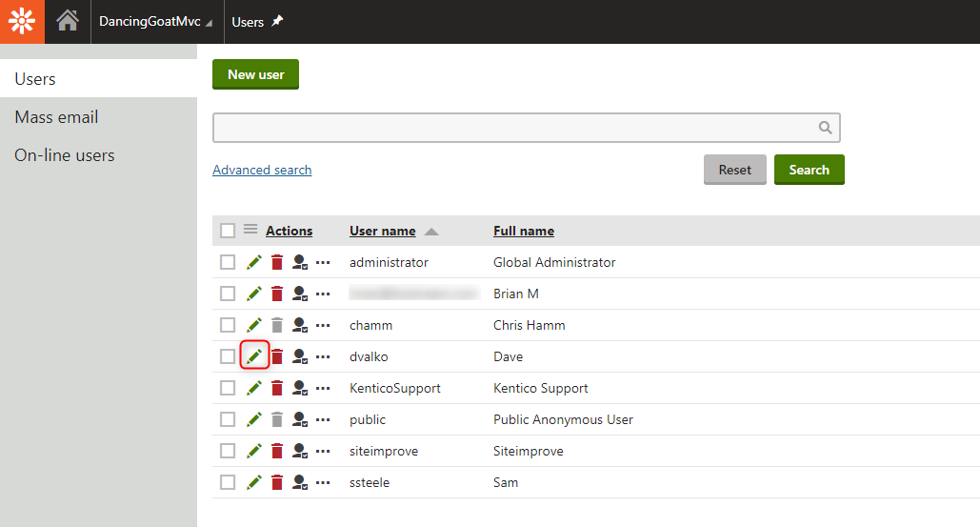Click the Kentico Support full name cell
This screenshot has width=980, height=527.
[x=541, y=388]
